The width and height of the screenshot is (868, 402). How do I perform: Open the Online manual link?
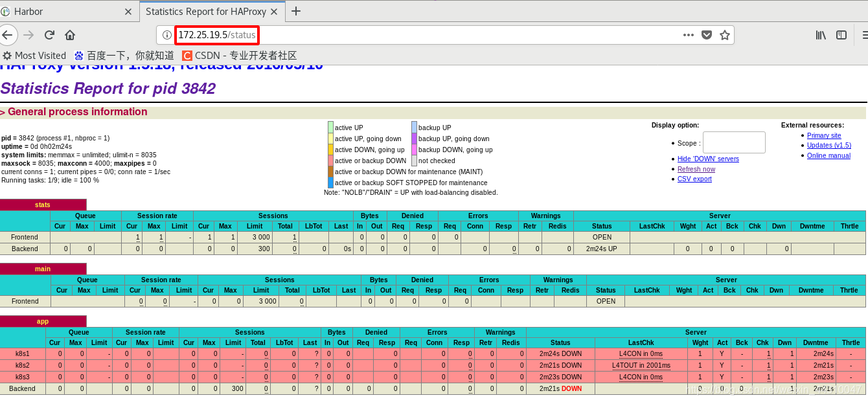click(x=828, y=155)
